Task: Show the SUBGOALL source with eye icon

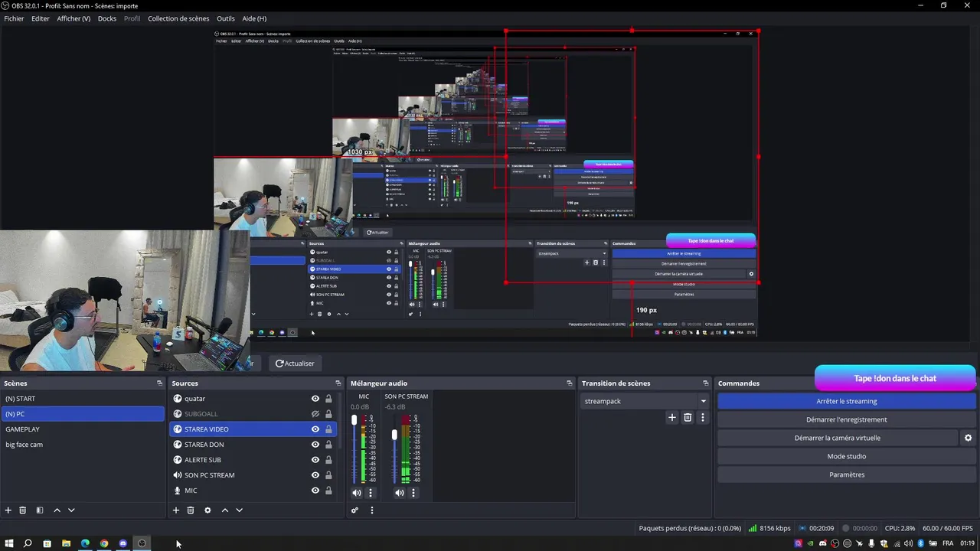Action: (x=315, y=414)
